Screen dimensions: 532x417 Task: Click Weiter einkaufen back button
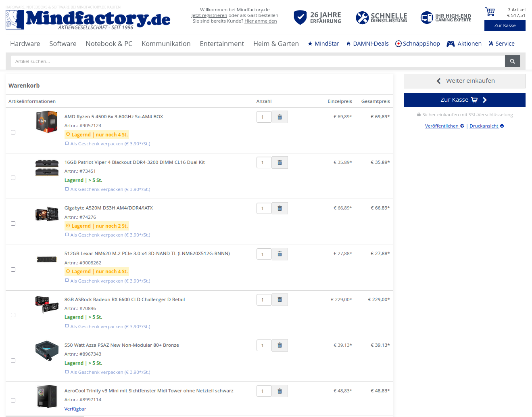[464, 81]
